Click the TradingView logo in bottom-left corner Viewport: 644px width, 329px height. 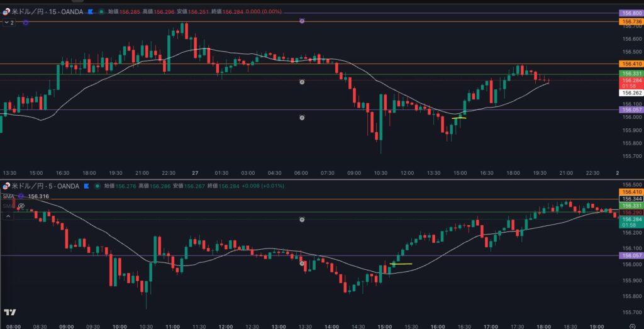(9, 312)
